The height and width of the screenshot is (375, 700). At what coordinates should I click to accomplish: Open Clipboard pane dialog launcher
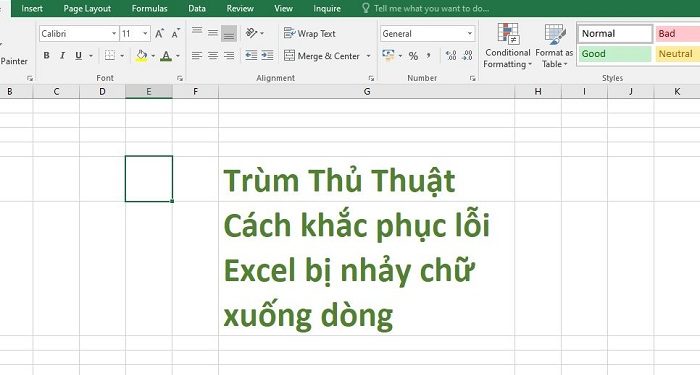tap(30, 78)
